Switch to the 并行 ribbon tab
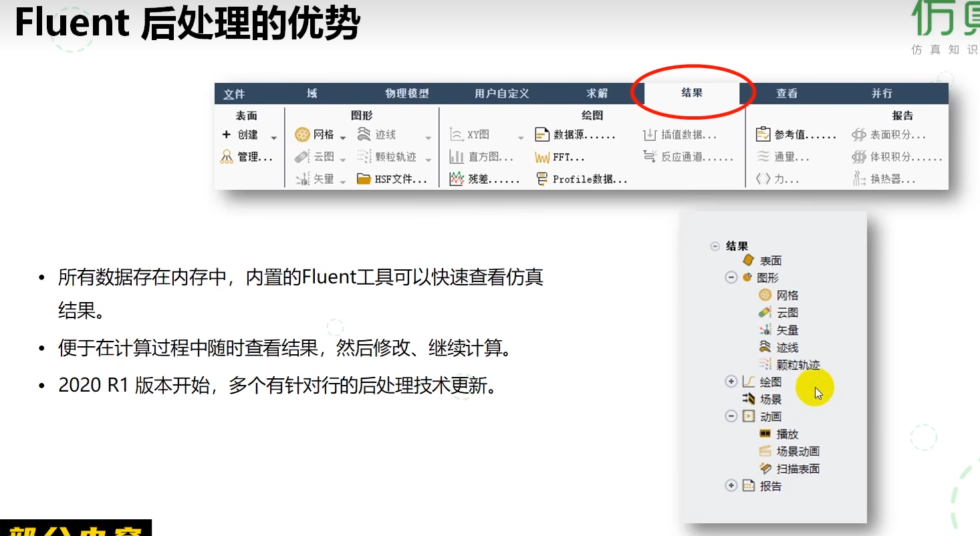This screenshot has height=536, width=980. [882, 94]
